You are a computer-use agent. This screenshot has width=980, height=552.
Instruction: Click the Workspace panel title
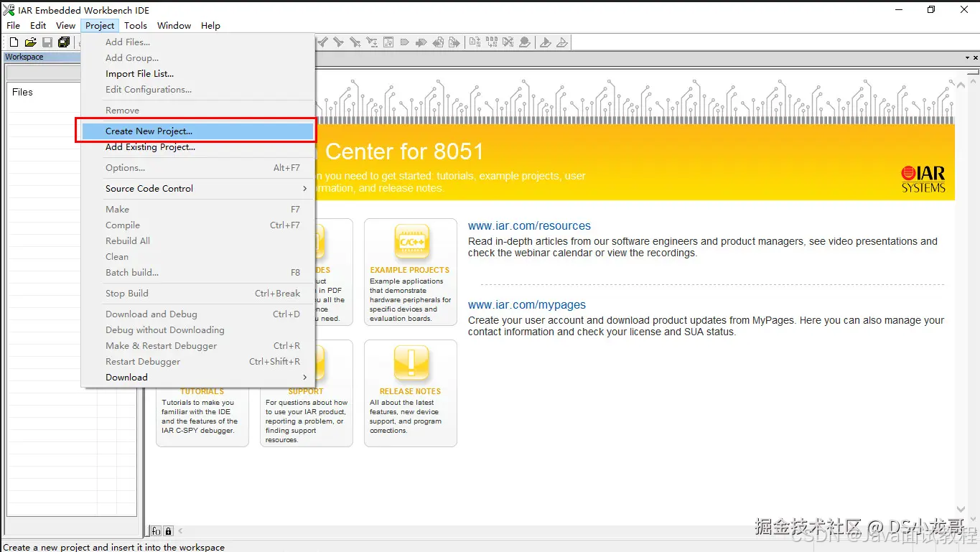coord(24,57)
